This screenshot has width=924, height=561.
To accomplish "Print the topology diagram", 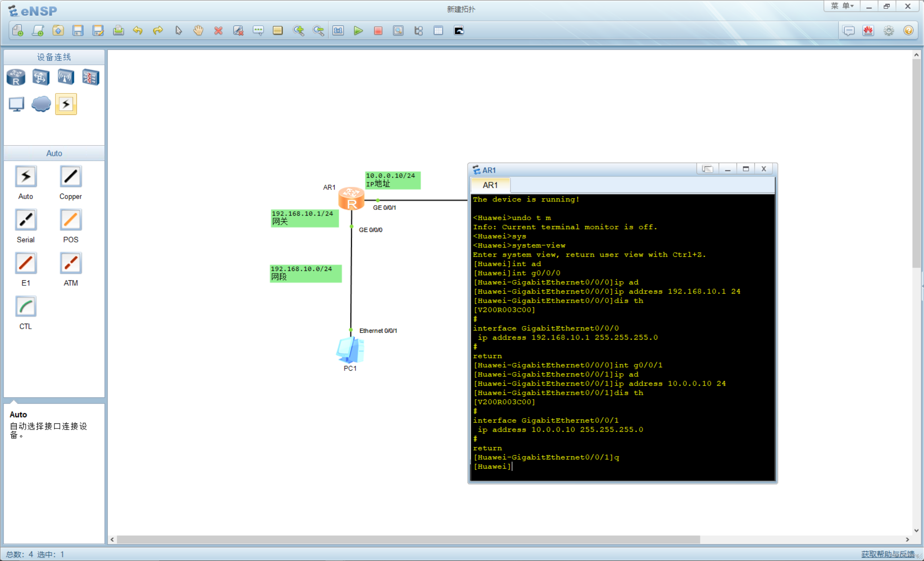I will pyautogui.click(x=118, y=30).
